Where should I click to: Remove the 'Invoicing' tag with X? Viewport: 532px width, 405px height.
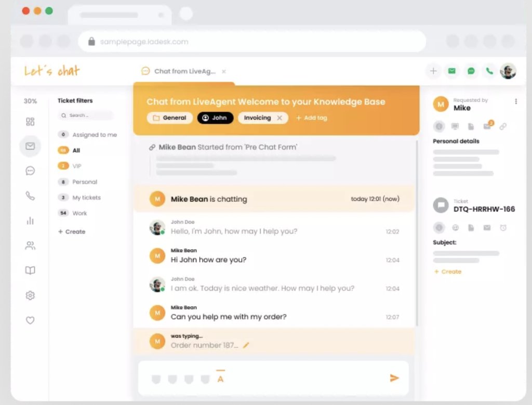point(279,118)
